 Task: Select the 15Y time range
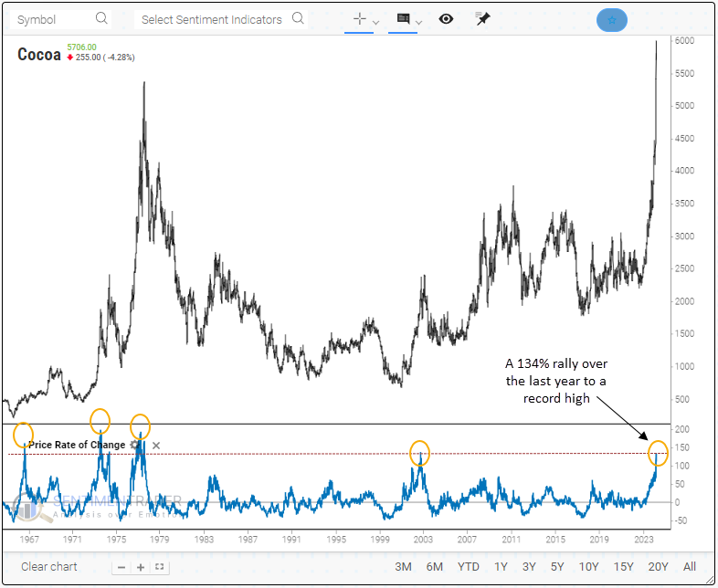pyautogui.click(x=623, y=566)
